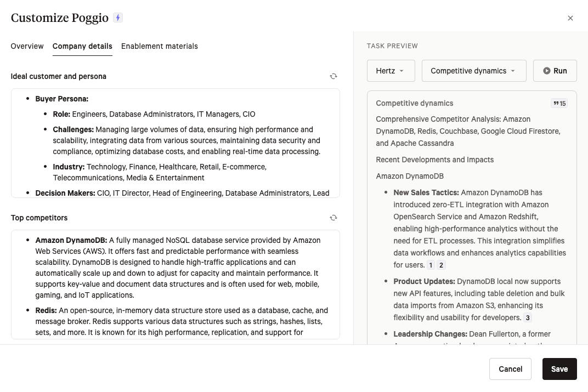This screenshot has width=588, height=392.
Task: Run the task preview
Action: tap(555, 71)
